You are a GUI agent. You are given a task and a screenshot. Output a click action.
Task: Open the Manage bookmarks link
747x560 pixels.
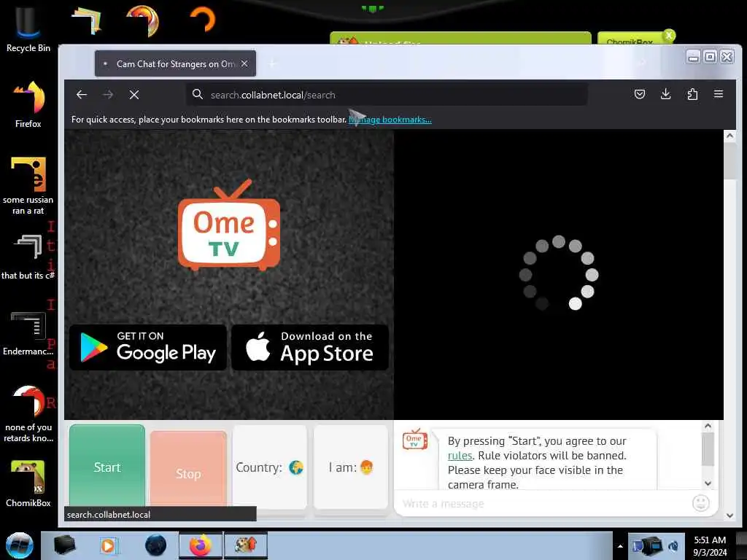390,120
